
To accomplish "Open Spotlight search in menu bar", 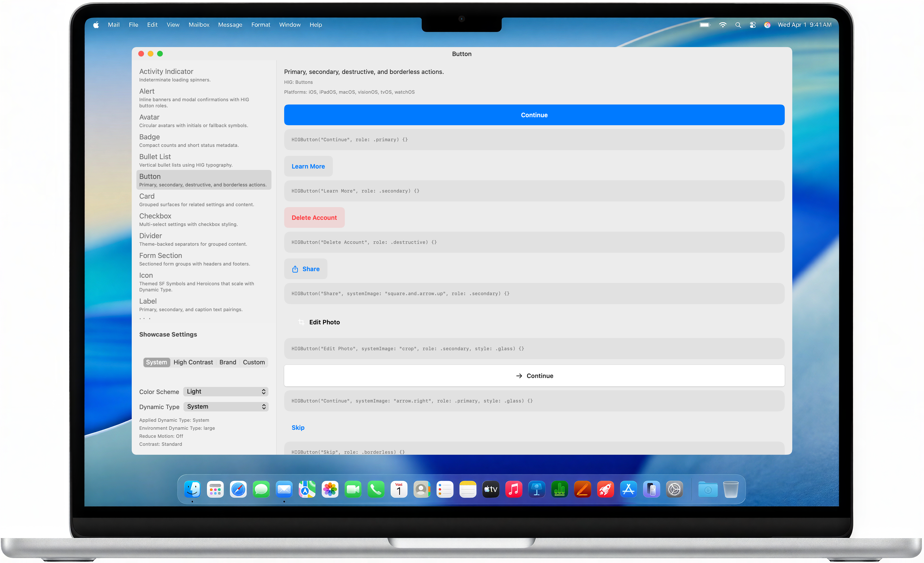I will pos(738,25).
